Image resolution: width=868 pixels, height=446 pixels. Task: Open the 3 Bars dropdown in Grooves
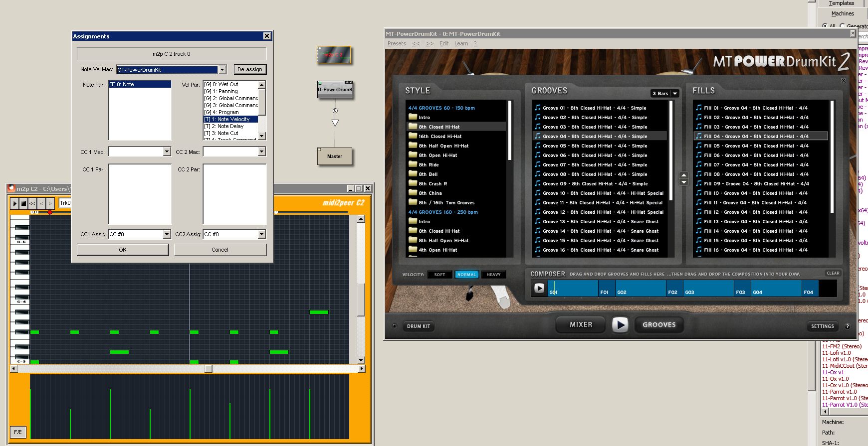point(664,93)
